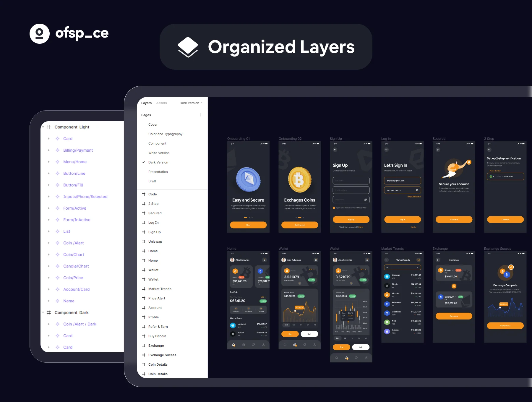Click Go to Home button on Exchange Sucess
The image size is (532, 402).
point(505,326)
